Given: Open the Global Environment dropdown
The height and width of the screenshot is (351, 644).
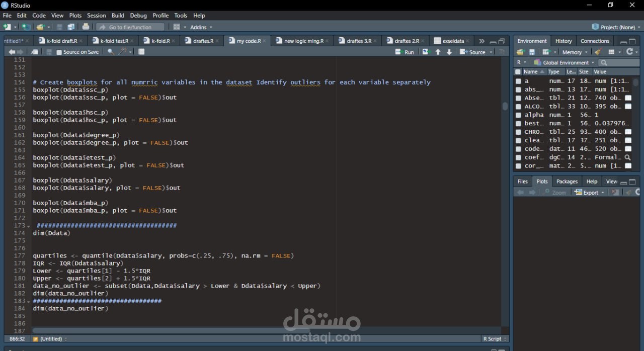Looking at the screenshot, I should click(x=564, y=62).
